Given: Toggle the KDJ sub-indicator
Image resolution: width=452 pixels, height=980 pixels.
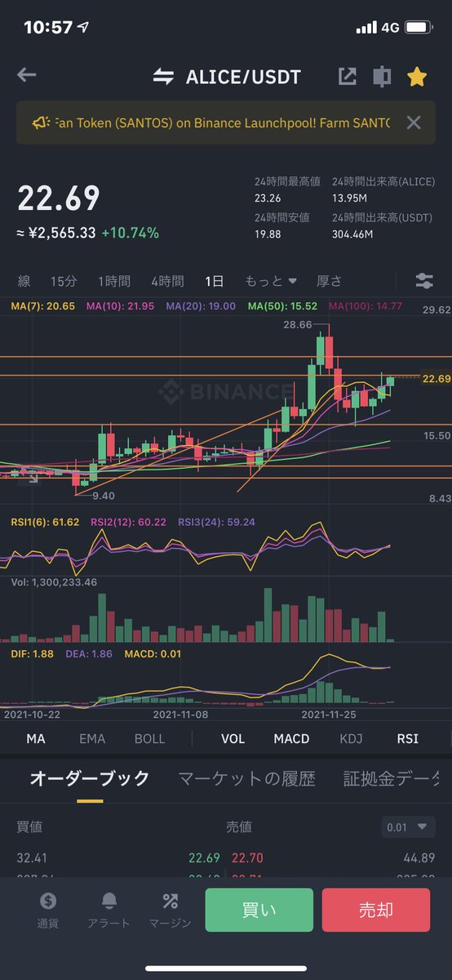Looking at the screenshot, I should pos(351,738).
